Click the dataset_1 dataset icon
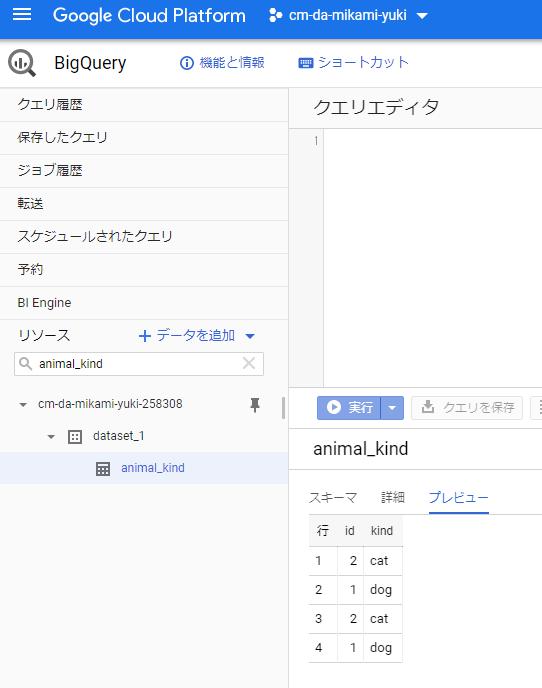Image resolution: width=542 pixels, height=688 pixels. (75, 437)
